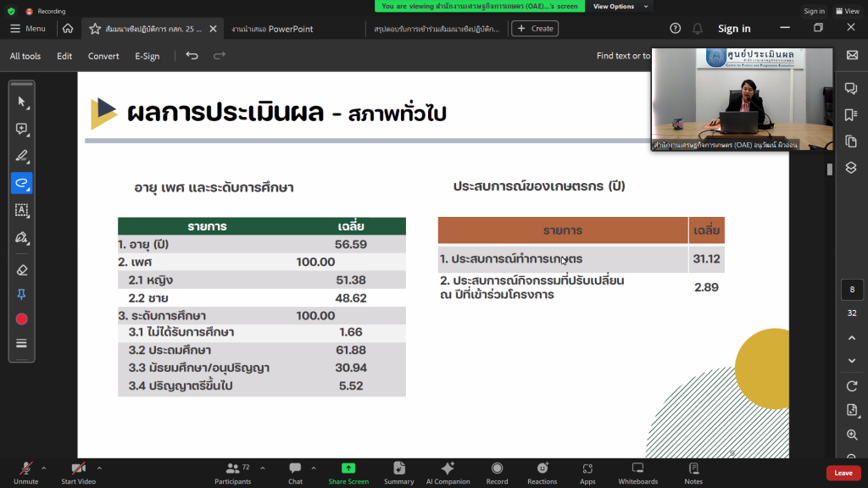Open the All tools menu

point(25,56)
